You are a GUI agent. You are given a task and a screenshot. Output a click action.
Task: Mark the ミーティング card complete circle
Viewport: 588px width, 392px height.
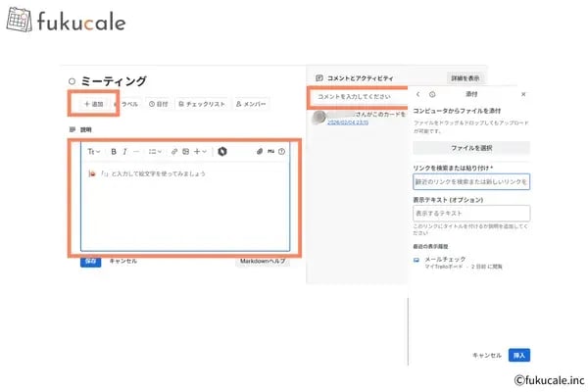pyautogui.click(x=73, y=81)
